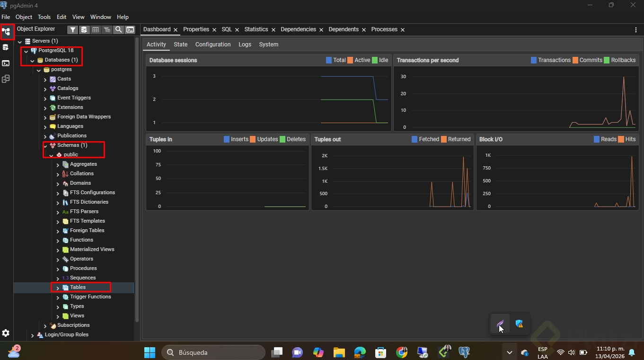This screenshot has width=644, height=360.
Task: Expand the Views node arrow
Action: coord(58,316)
